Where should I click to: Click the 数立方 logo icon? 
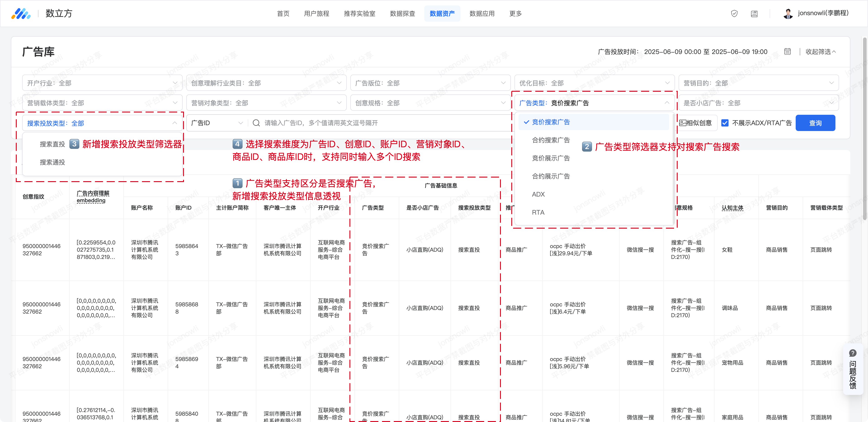pyautogui.click(x=21, y=14)
